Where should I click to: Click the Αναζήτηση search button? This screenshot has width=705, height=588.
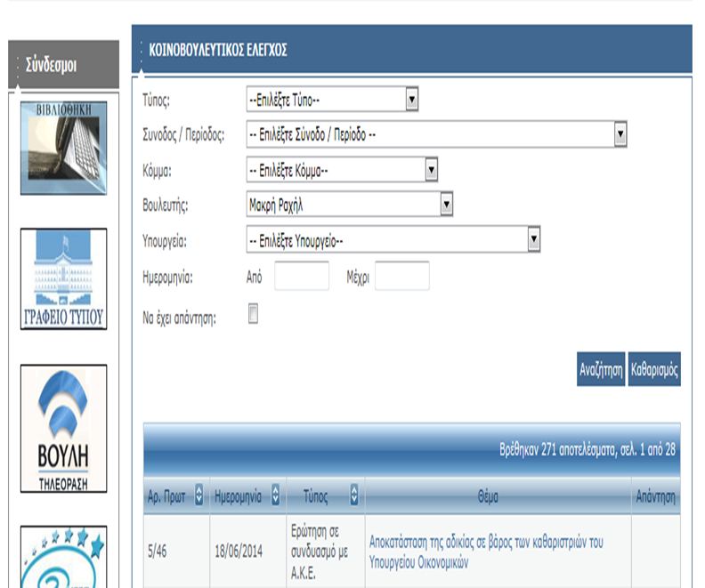click(600, 372)
